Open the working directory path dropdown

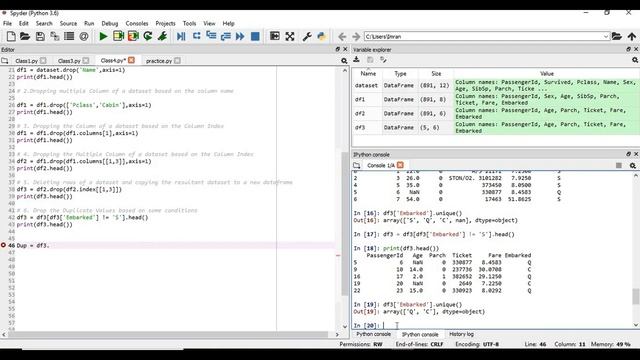pos(606,36)
